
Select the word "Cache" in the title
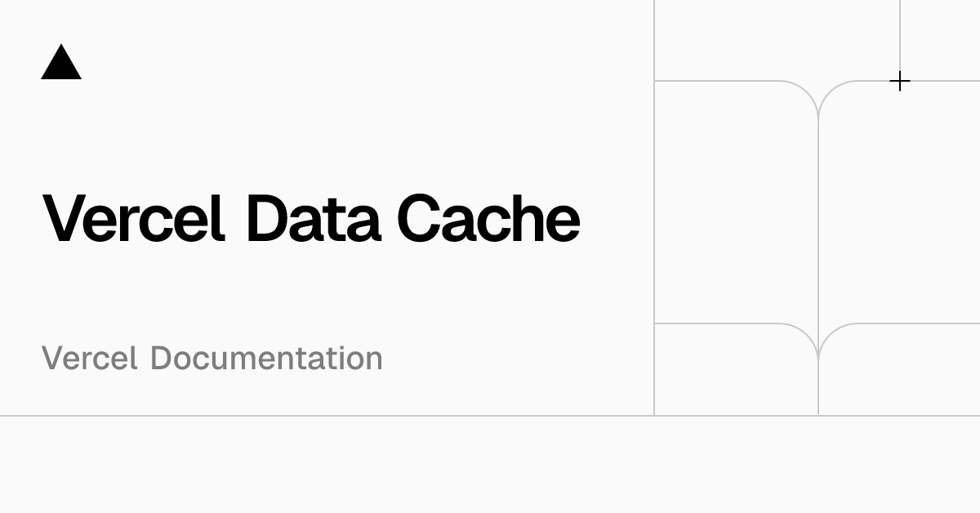point(488,218)
